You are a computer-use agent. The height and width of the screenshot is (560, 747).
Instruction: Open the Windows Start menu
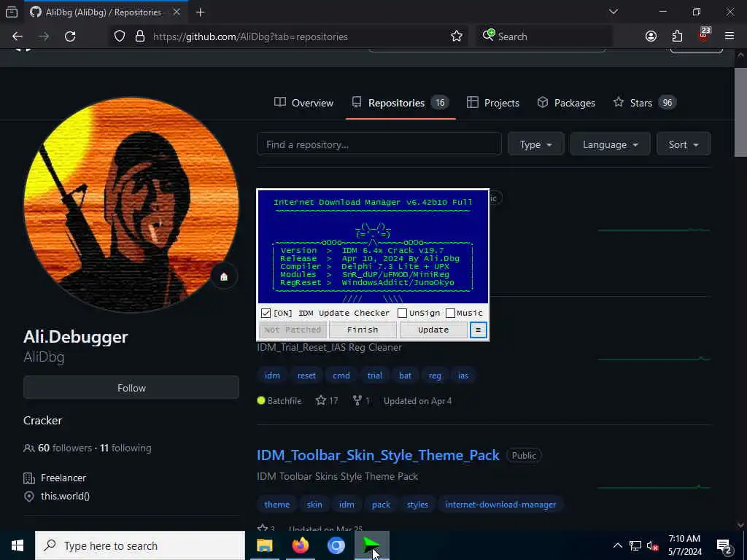pos(18,545)
